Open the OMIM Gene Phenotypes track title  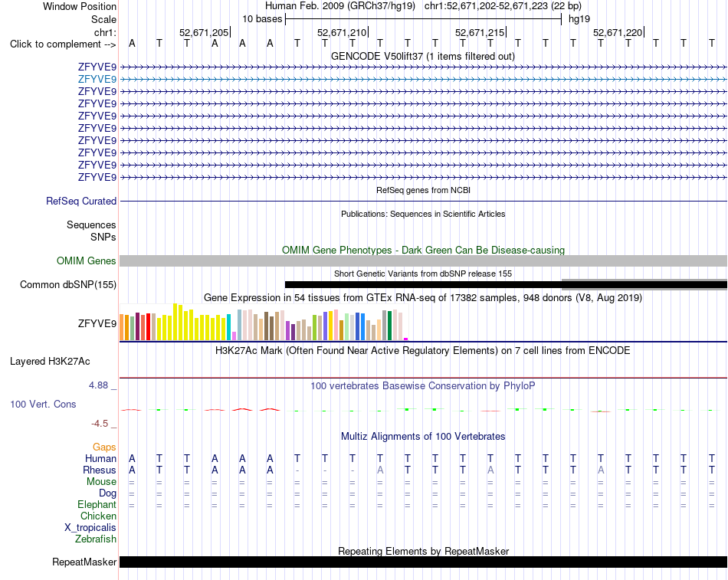pos(423,250)
